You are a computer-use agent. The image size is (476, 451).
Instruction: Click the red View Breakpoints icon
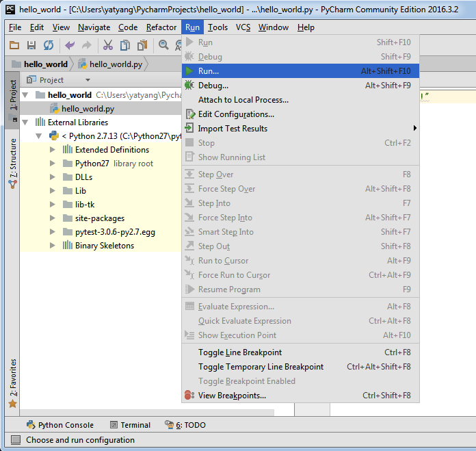point(189,395)
